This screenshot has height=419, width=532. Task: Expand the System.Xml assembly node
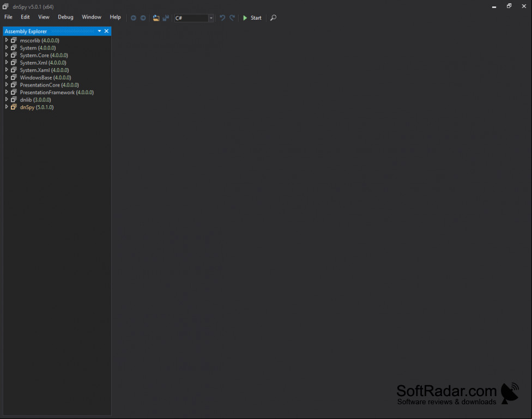coord(7,63)
